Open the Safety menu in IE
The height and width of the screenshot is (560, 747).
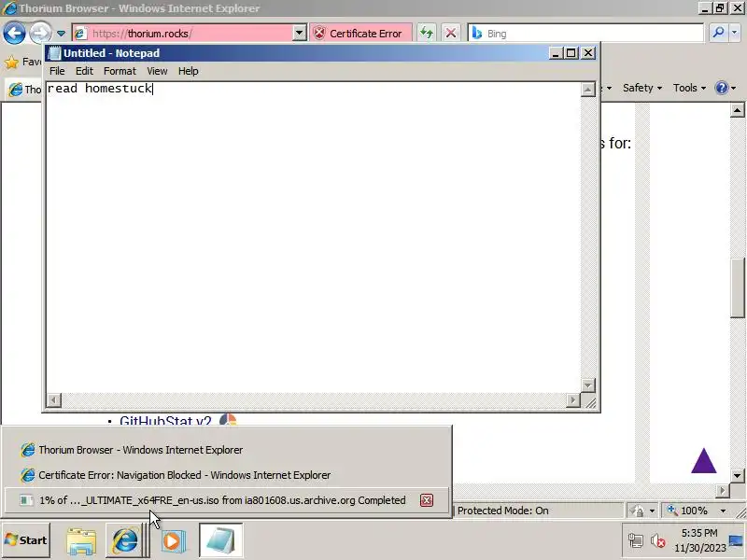(x=642, y=88)
